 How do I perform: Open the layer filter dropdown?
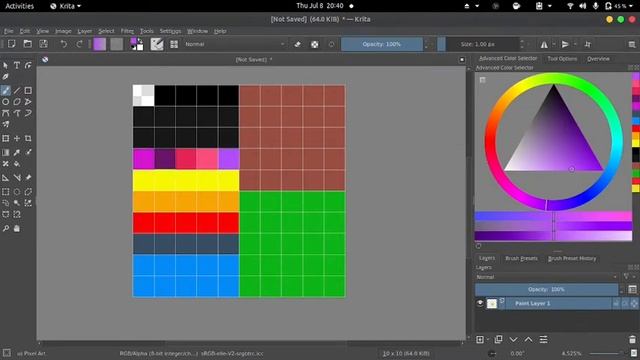point(629,277)
